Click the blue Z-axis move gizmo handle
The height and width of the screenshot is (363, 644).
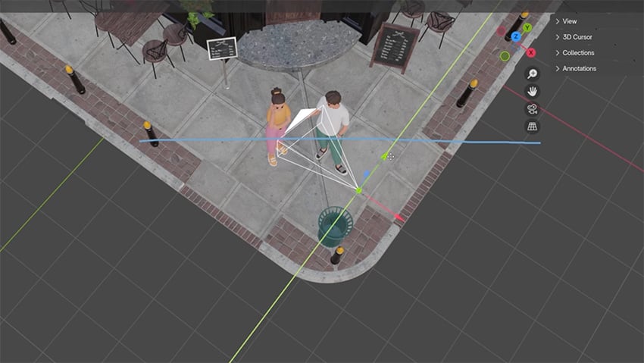coord(367,174)
